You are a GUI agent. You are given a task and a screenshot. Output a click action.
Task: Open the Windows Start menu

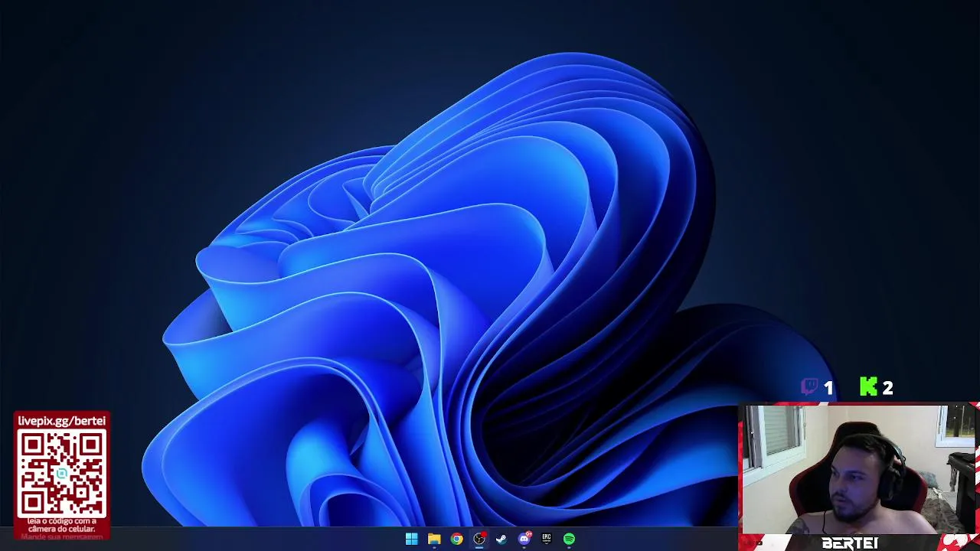coord(411,539)
